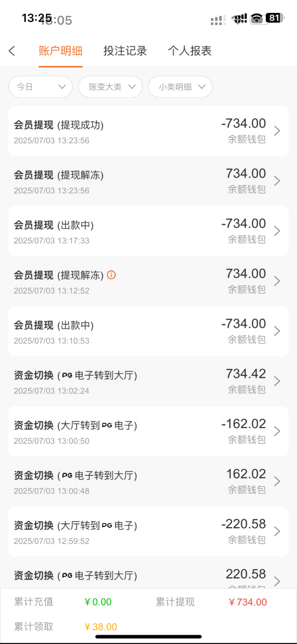
Task: Tap the 累计提现 ¥734.00 total
Action: point(247,602)
